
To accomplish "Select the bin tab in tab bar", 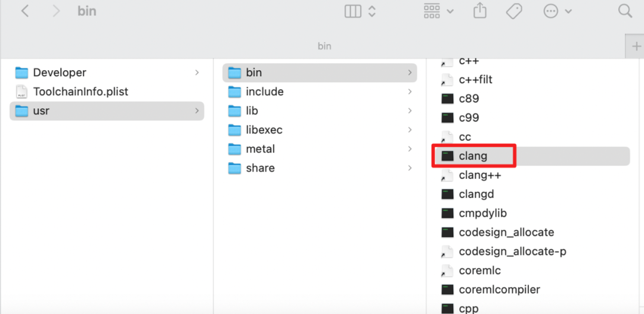I will click(x=324, y=46).
